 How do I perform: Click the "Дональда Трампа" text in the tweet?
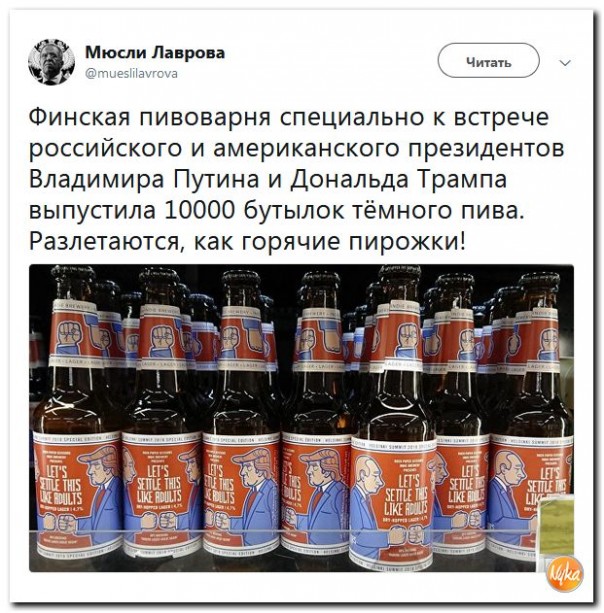pyautogui.click(x=398, y=180)
